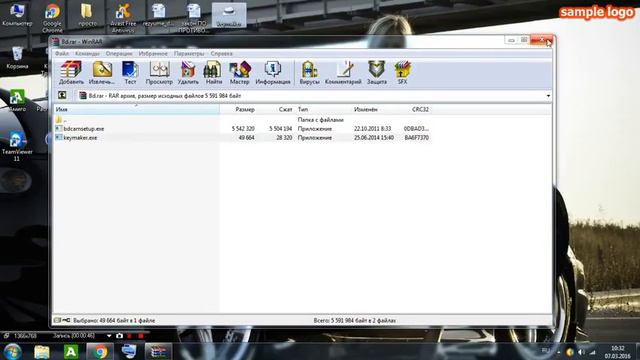This screenshot has height=360, width=640.
Task: Click the Извлечь (Extract) toolbar icon
Action: pos(102,73)
